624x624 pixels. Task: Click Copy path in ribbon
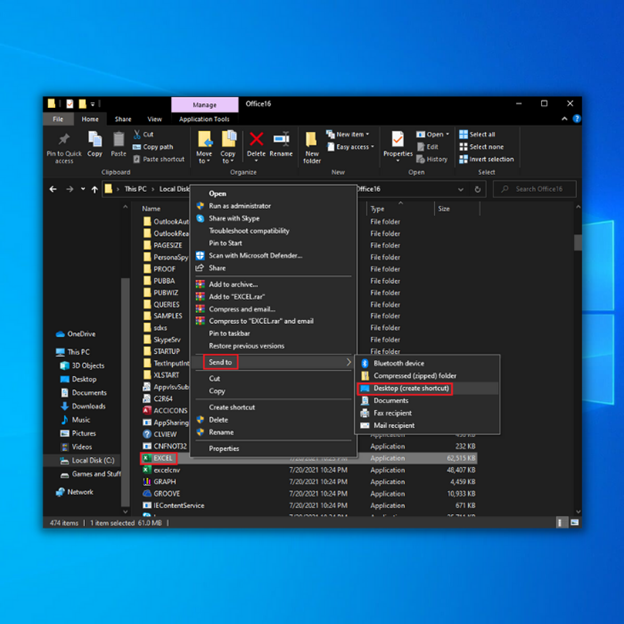(x=153, y=147)
